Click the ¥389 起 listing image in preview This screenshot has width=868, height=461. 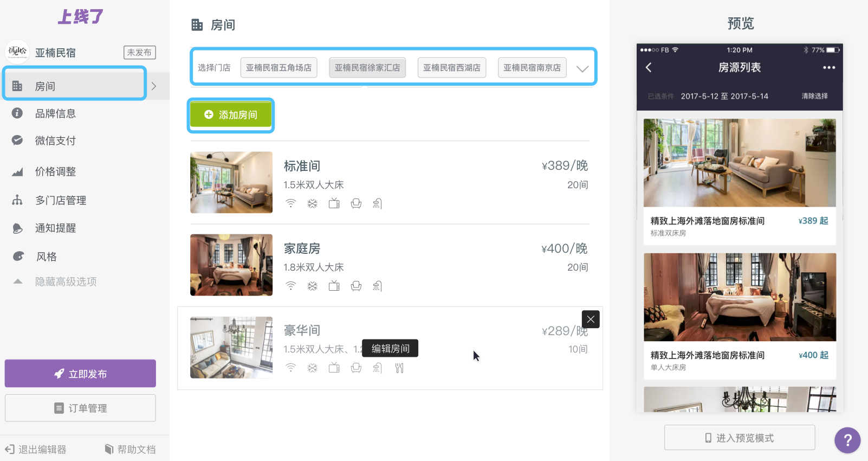click(x=740, y=163)
